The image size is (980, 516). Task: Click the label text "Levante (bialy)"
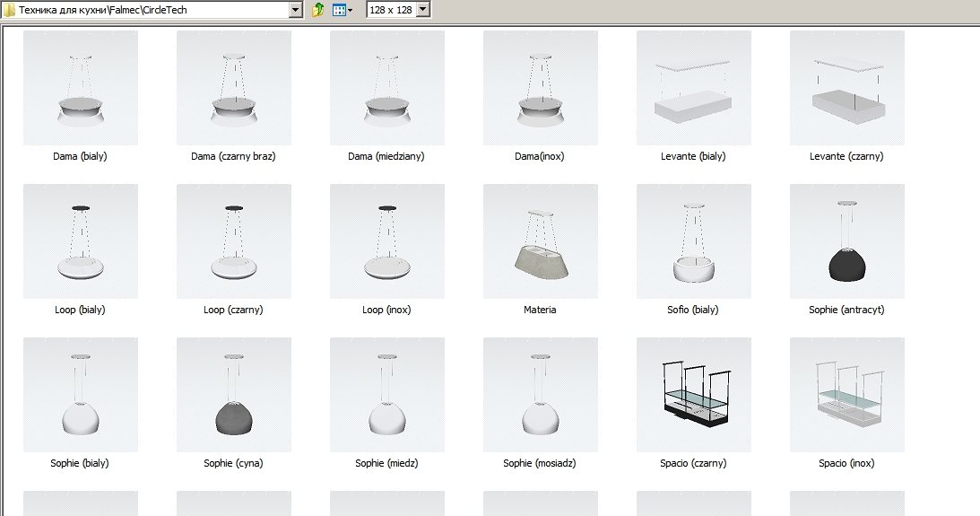pos(693,156)
